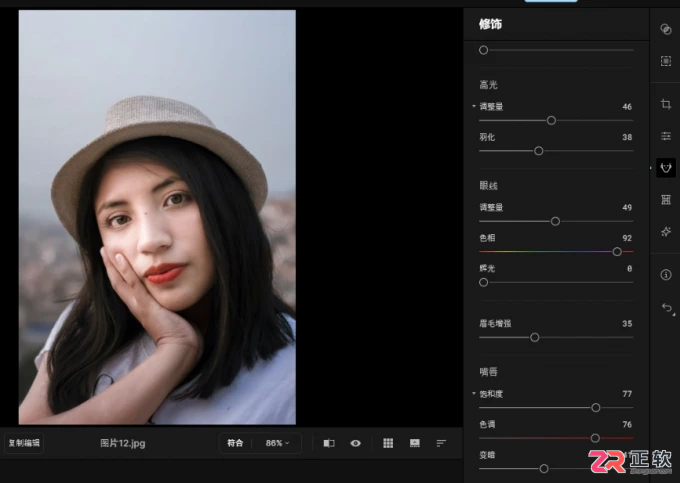The image size is (680, 483).
Task: Open the Layers panel icon
Action: coord(666,29)
